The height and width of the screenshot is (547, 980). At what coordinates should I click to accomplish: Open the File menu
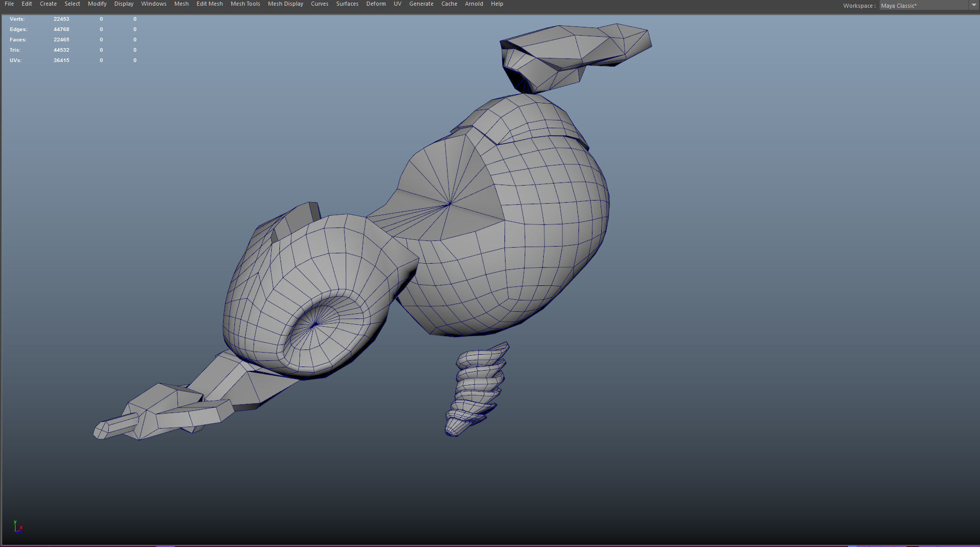[9, 4]
